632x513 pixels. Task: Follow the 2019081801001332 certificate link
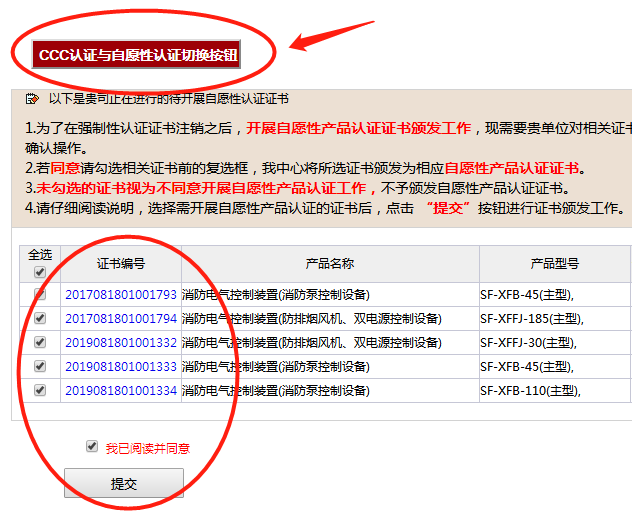(120, 343)
